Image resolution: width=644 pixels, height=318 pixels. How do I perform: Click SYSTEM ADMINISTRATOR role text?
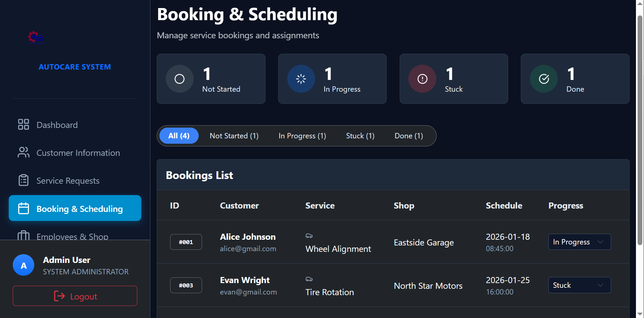tap(86, 272)
